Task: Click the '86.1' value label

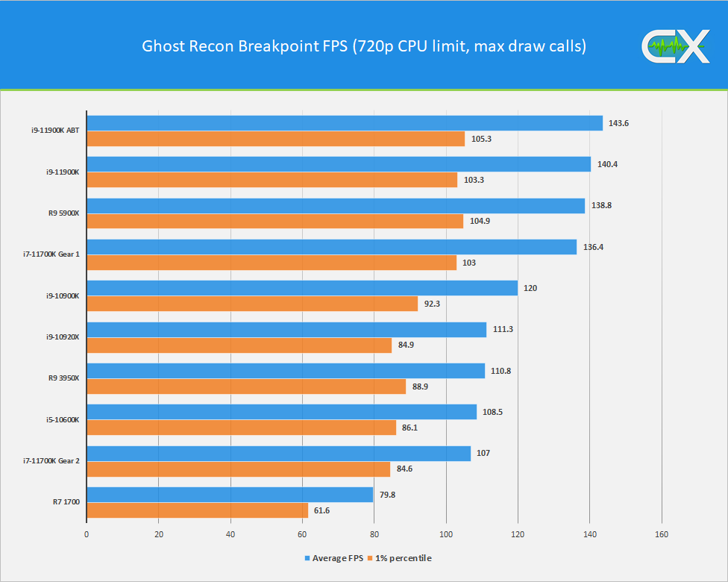Action: coord(409,428)
